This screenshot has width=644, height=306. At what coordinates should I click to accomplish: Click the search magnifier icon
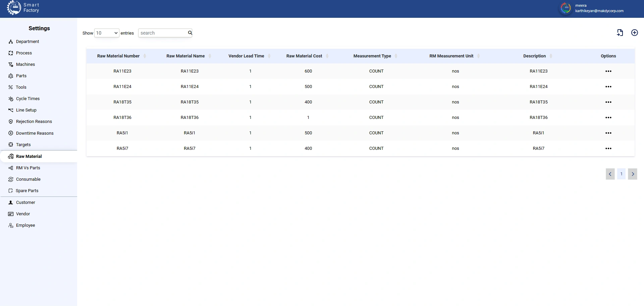click(x=190, y=33)
